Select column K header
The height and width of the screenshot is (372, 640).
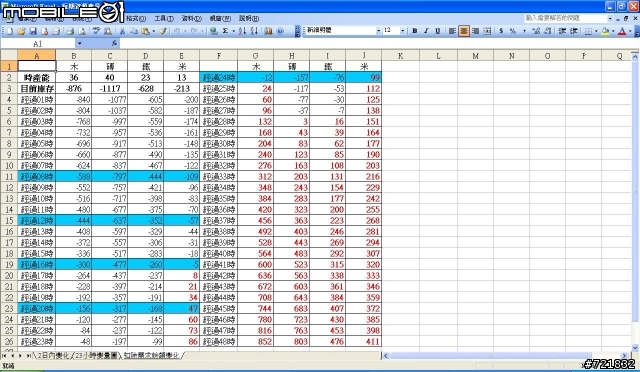click(400, 56)
